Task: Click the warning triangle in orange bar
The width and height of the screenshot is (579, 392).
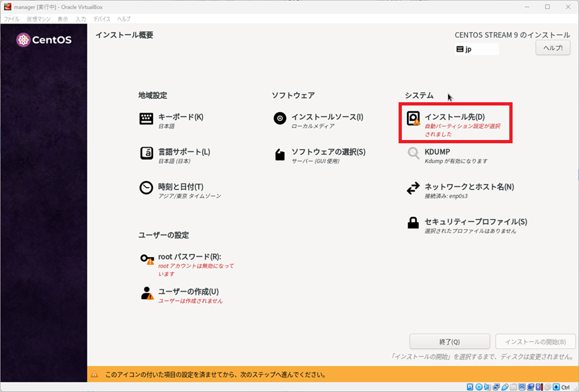Action: (94, 374)
